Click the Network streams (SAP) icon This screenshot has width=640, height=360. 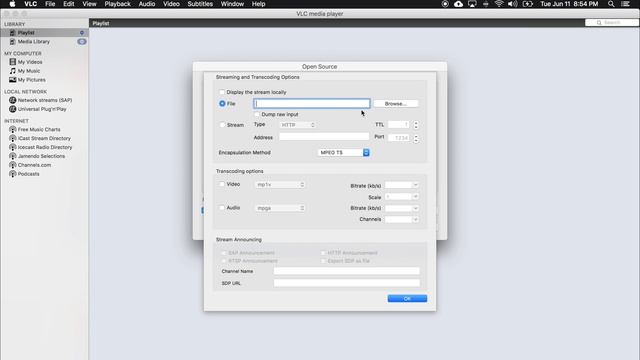pos(13,100)
